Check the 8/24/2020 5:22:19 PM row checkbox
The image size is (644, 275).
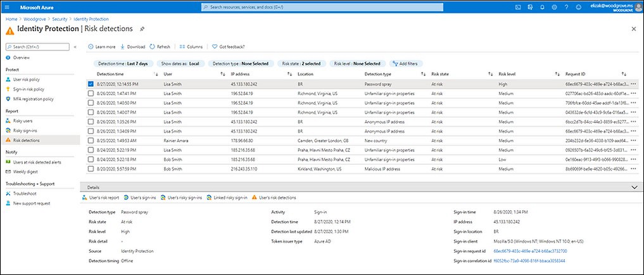click(x=91, y=150)
